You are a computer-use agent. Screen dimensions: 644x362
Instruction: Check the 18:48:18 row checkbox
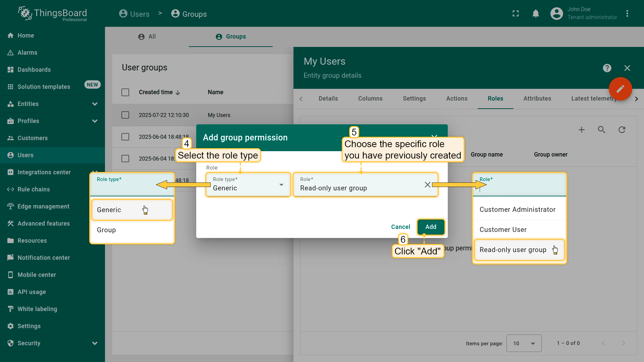tap(125, 137)
